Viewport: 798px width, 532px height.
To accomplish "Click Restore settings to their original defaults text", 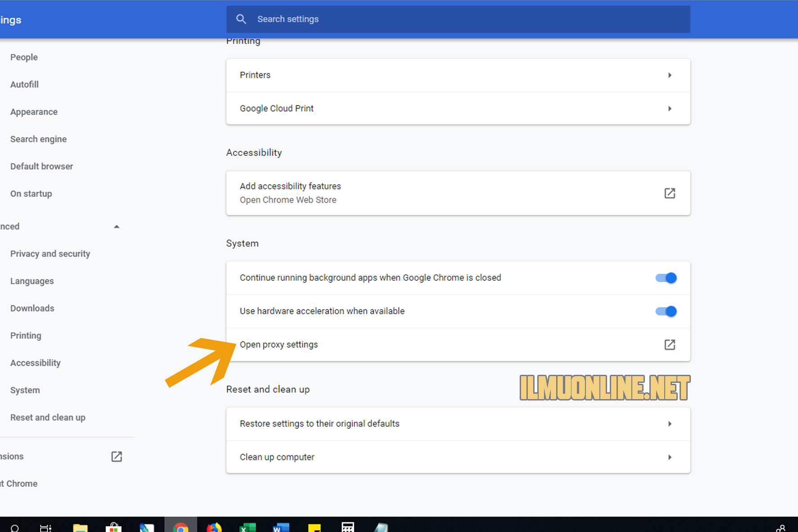I will click(320, 424).
